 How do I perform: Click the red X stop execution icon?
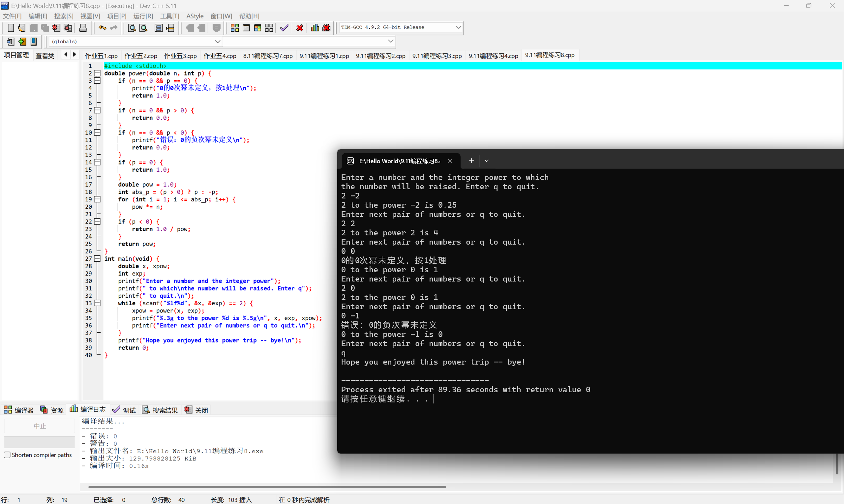pos(299,28)
